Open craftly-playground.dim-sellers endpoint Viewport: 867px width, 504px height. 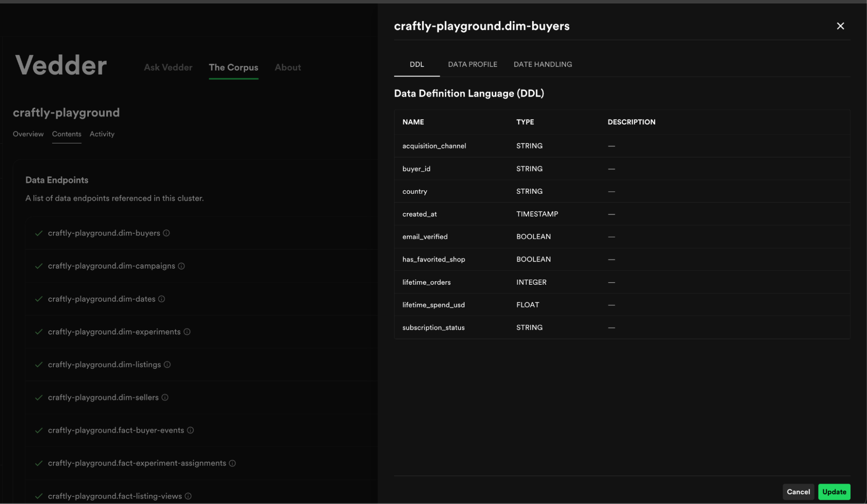103,397
